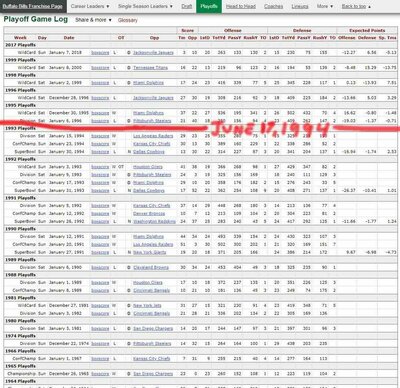Open the Lineups tab
This screenshot has height=388, width=400.
300,6
